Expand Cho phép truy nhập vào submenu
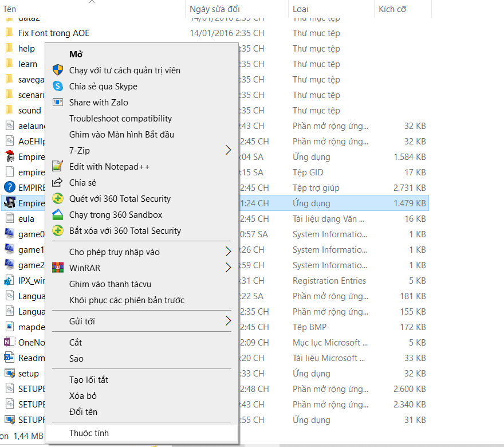 click(228, 252)
